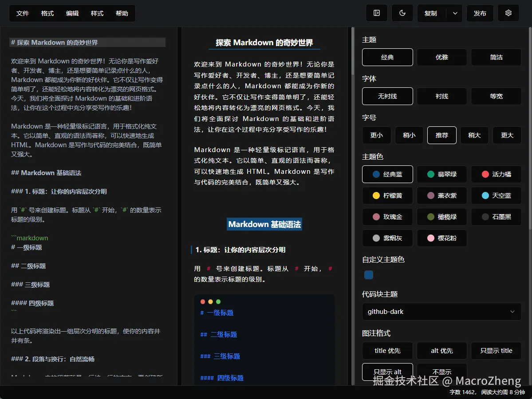Pick the 经典蓝 theme color
532x399 pixels.
[387, 174]
